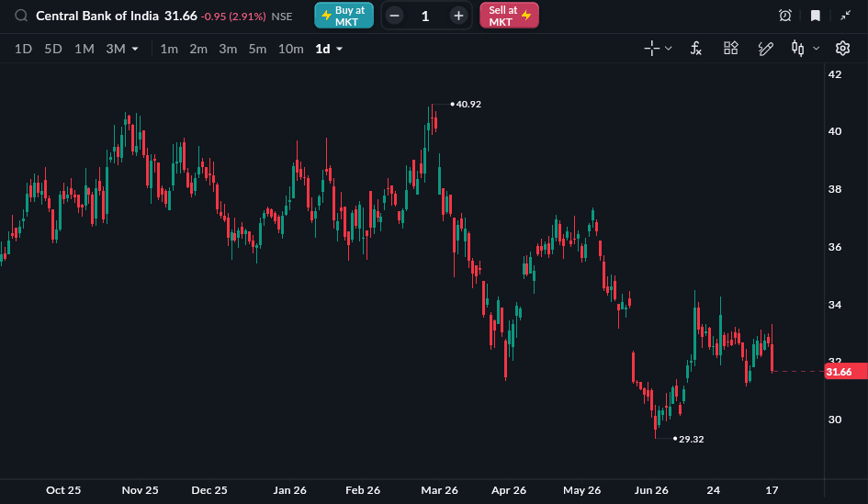Click the Nov 25 date label

pos(140,490)
